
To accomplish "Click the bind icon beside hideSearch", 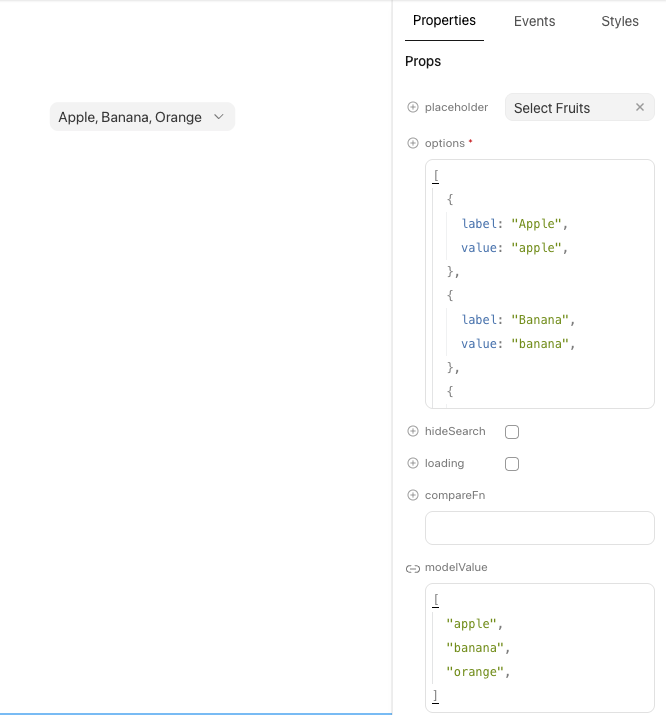I will click(x=413, y=432).
